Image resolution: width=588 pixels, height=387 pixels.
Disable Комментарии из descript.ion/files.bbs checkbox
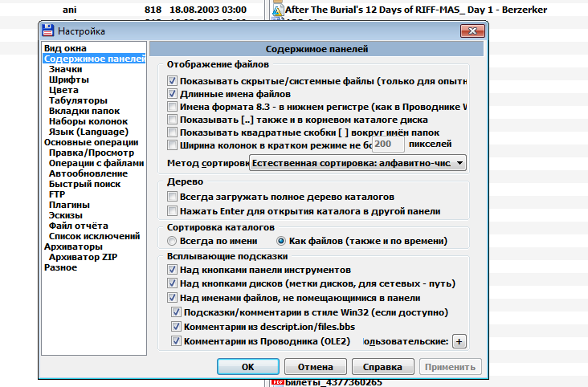[177, 327]
